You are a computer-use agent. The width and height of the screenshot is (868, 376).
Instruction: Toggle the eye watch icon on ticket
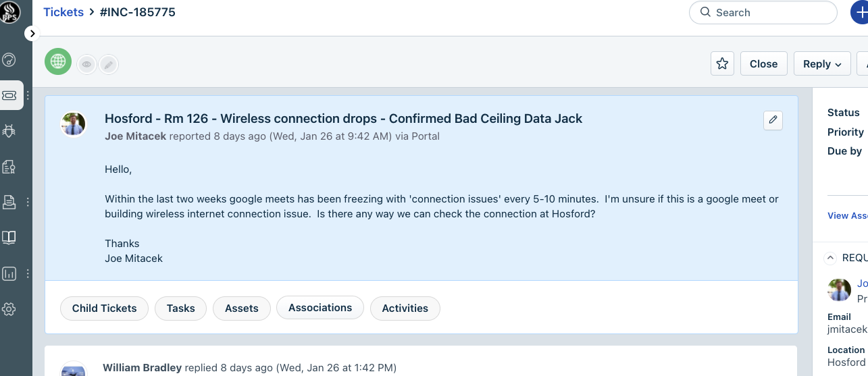pos(86,64)
